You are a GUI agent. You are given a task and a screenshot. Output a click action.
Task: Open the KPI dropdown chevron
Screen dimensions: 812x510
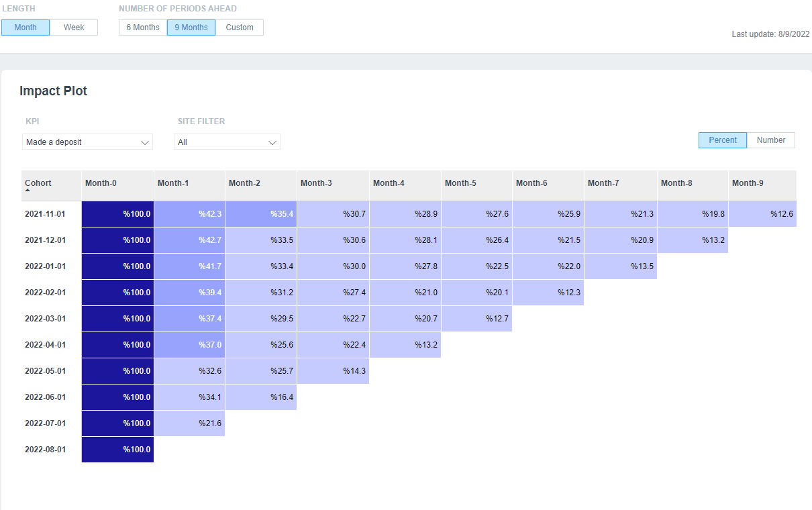145,142
